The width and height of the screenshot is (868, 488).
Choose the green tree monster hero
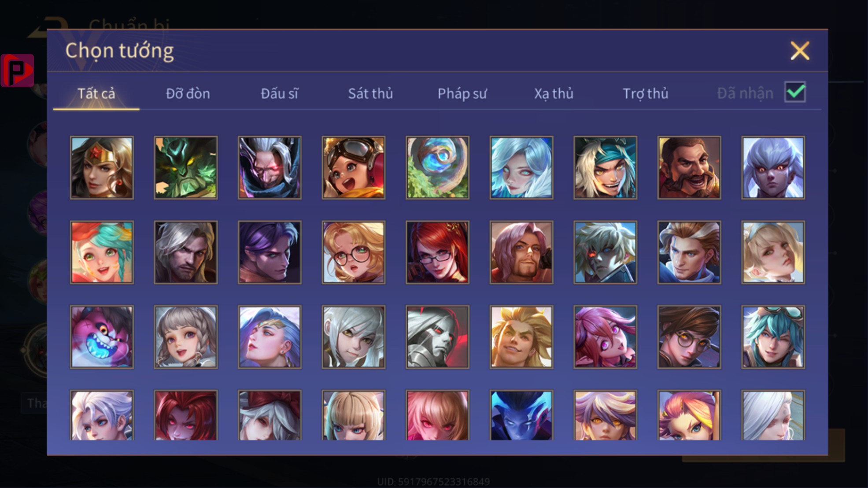pos(185,167)
